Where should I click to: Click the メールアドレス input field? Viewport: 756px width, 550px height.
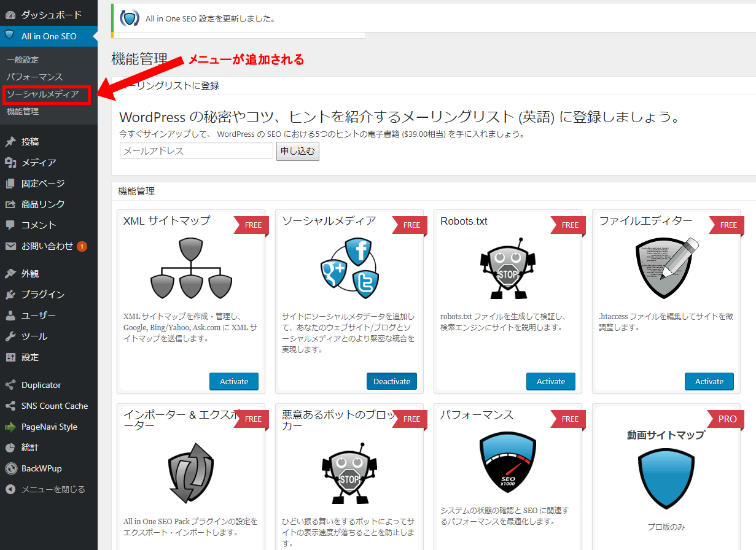point(197,151)
